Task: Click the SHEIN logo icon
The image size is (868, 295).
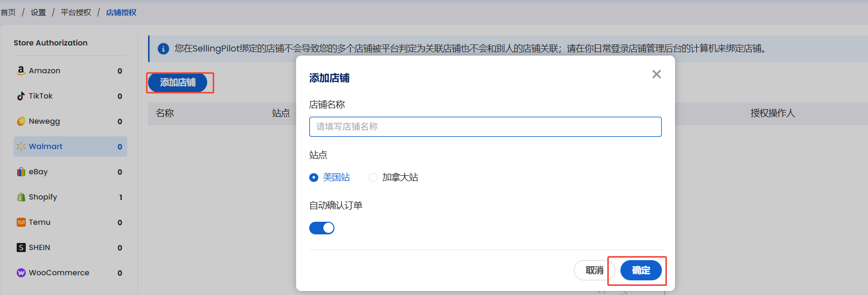Action: 21,248
